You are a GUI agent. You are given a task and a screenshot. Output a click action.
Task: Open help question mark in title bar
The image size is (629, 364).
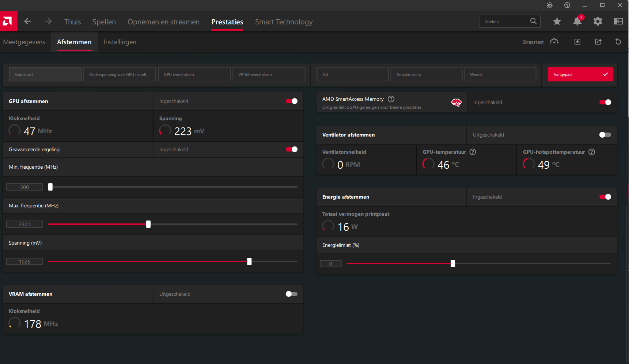click(567, 5)
